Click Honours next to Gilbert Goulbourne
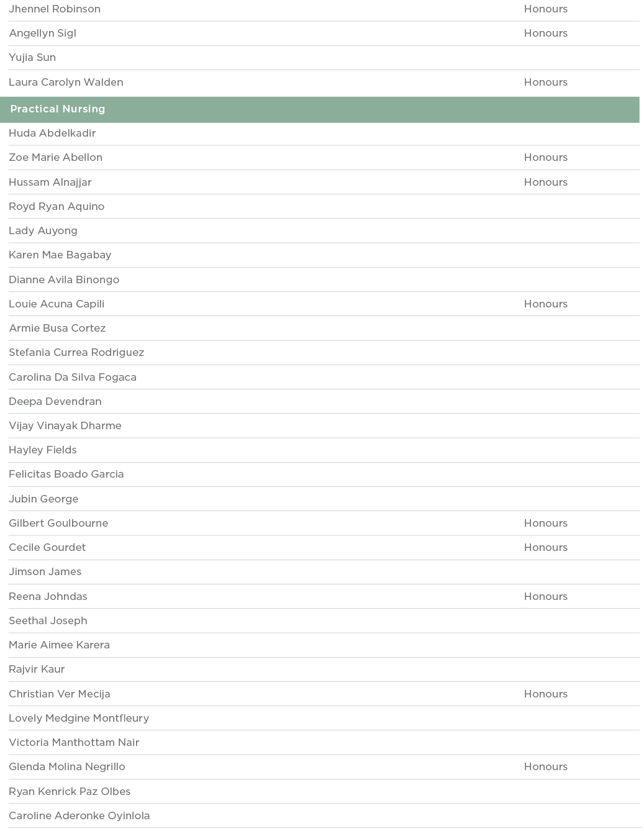The height and width of the screenshot is (831, 644). tap(545, 523)
